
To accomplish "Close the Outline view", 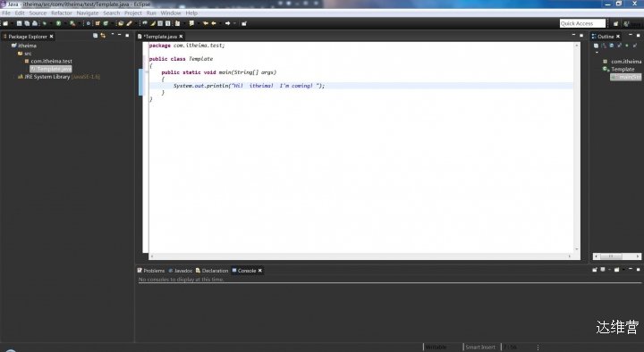I will pyautogui.click(x=618, y=37).
